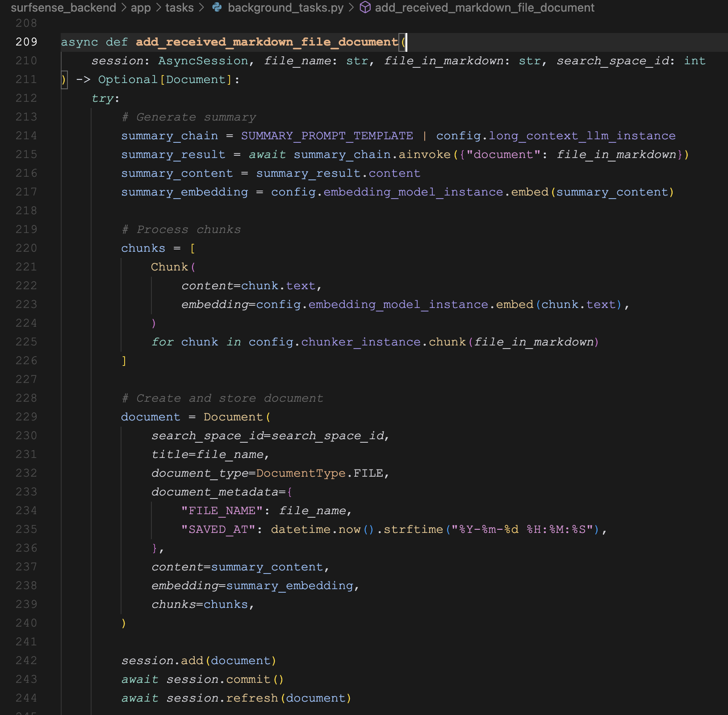Click the Chunk constructor on line 221
Screen dimensions: 728x715
169,267
